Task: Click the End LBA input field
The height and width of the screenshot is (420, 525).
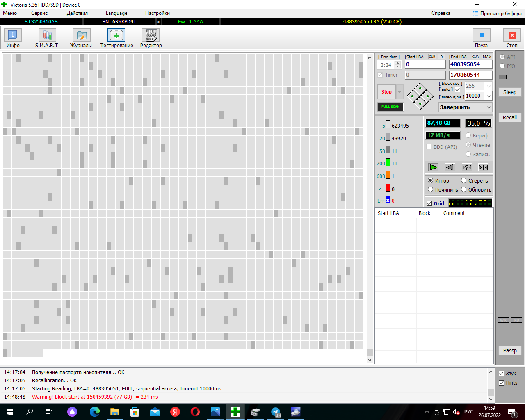Action: pyautogui.click(x=470, y=64)
